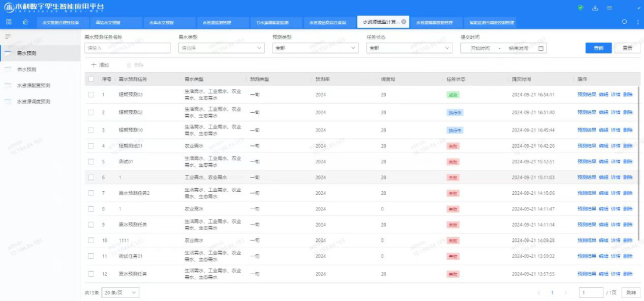Click the blue 查询 button
The width and height of the screenshot is (644, 301).
598,48
